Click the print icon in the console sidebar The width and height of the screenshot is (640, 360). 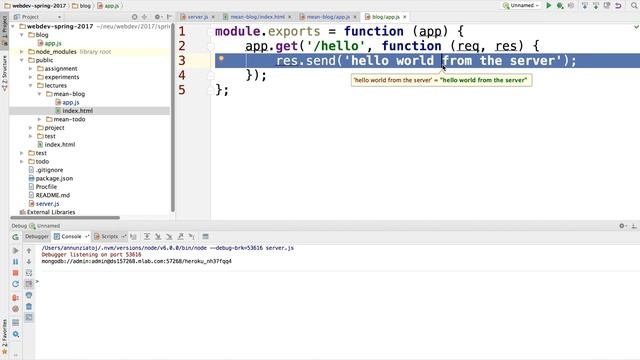(29, 295)
